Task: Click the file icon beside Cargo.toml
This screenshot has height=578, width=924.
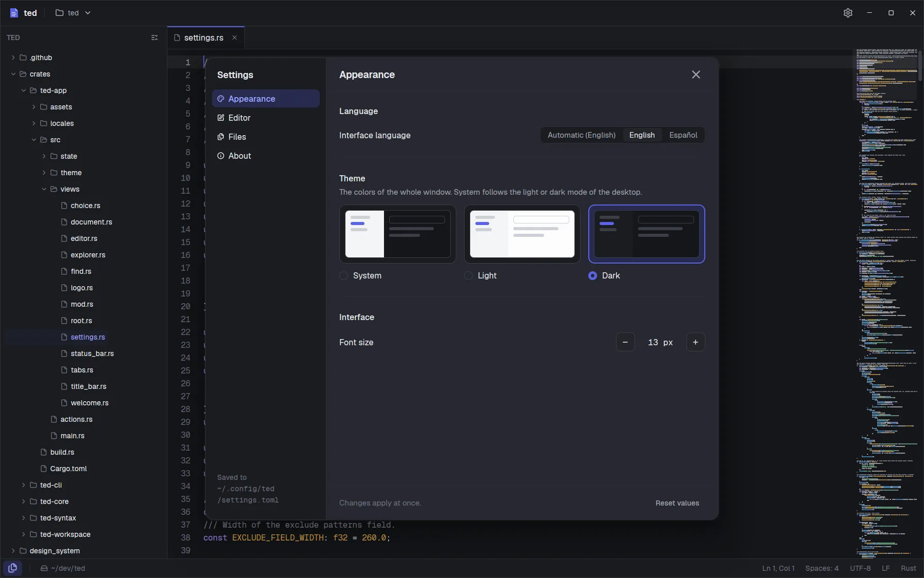Action: click(44, 469)
